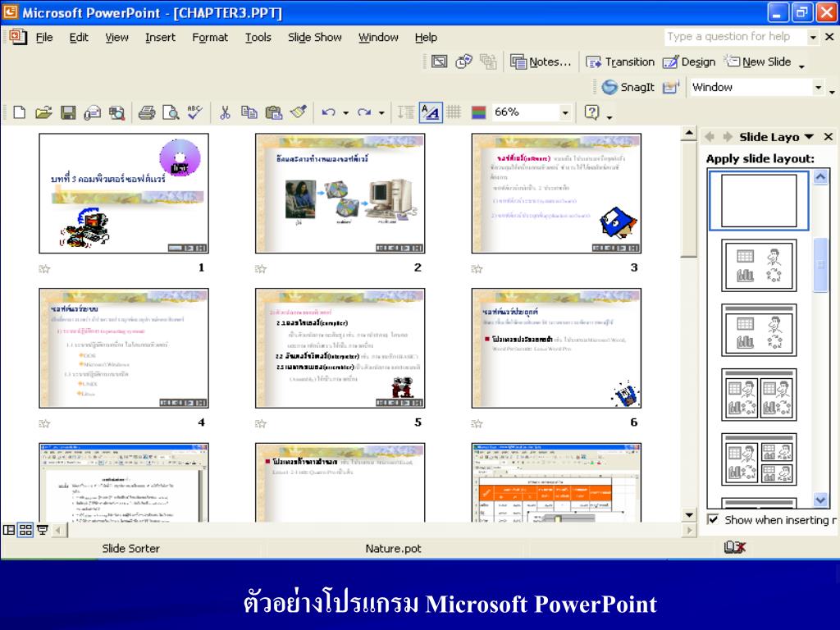Click the Transition button

click(x=620, y=62)
